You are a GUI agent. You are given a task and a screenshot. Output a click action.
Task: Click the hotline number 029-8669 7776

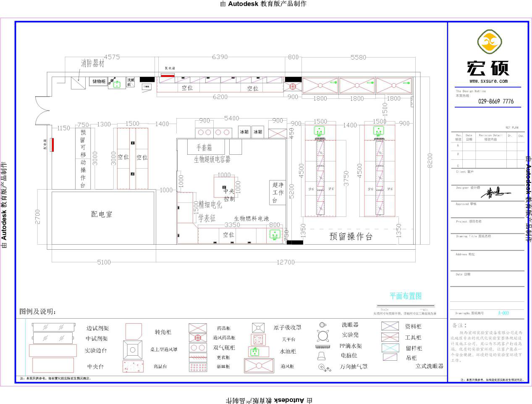coord(495,101)
